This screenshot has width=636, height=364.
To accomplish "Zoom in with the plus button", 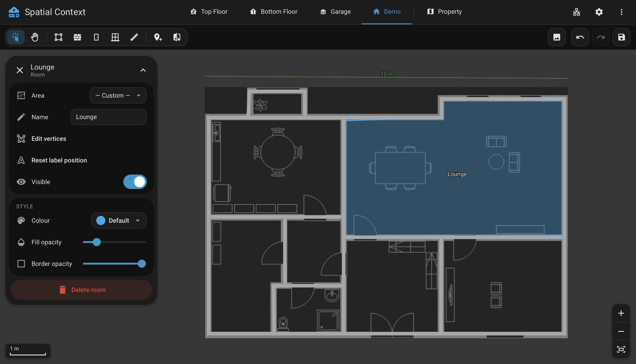I will (x=621, y=313).
